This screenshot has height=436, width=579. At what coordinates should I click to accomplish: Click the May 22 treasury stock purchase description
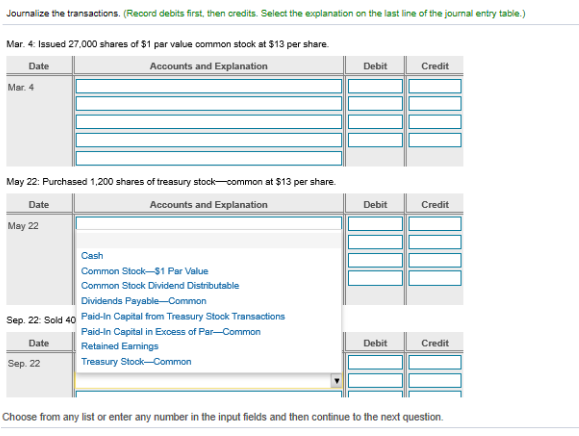171,182
